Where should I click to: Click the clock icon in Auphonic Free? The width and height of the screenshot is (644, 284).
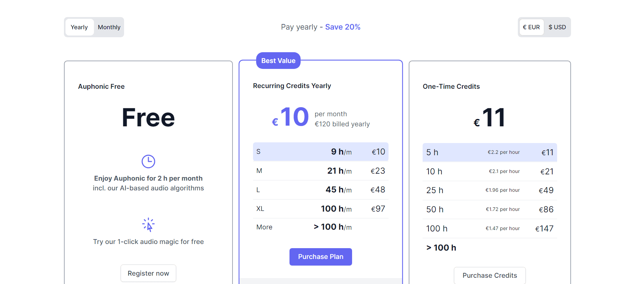click(148, 161)
